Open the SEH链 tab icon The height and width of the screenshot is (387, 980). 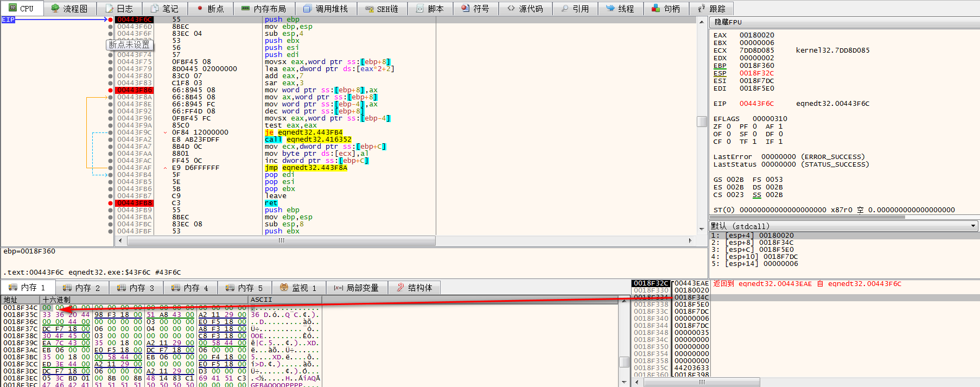pos(370,8)
